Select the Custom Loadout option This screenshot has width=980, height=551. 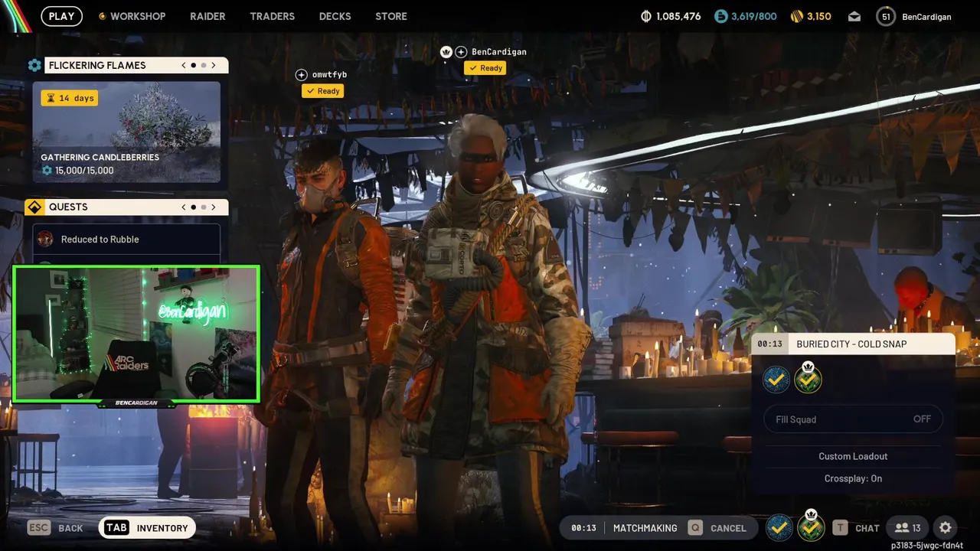853,456
